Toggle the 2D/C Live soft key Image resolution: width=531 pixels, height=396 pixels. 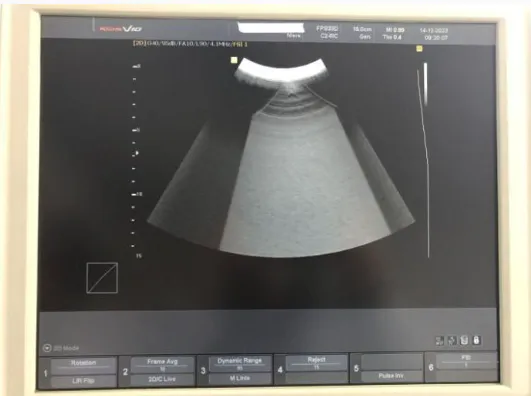163,379
